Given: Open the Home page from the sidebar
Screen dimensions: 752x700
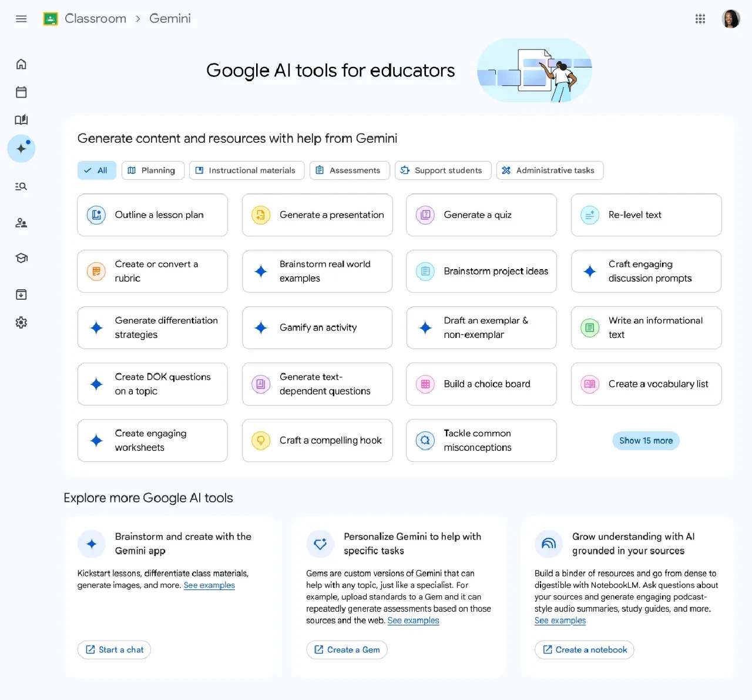Looking at the screenshot, I should click(21, 63).
